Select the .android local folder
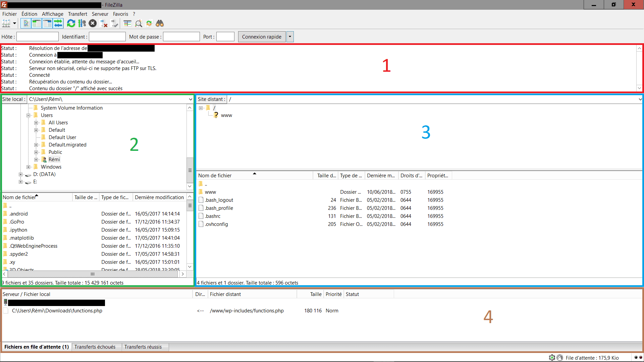This screenshot has height=362, width=644. pos(18,214)
